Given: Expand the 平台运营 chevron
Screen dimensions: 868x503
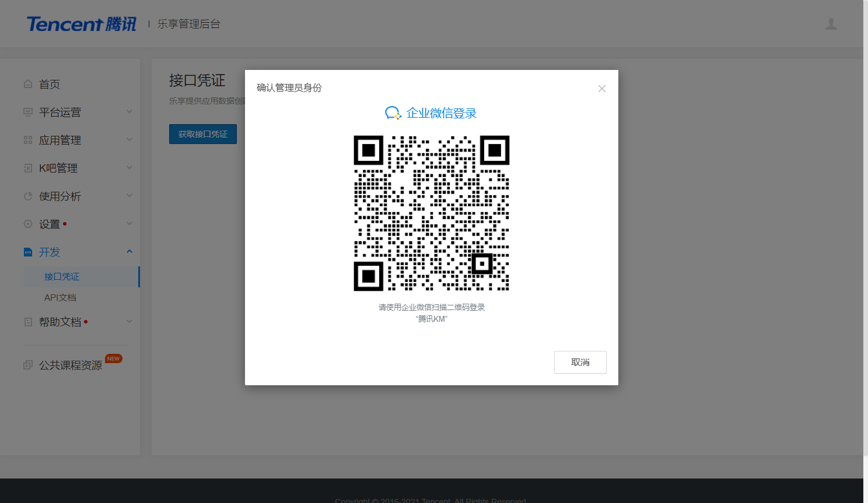Looking at the screenshot, I should [129, 111].
